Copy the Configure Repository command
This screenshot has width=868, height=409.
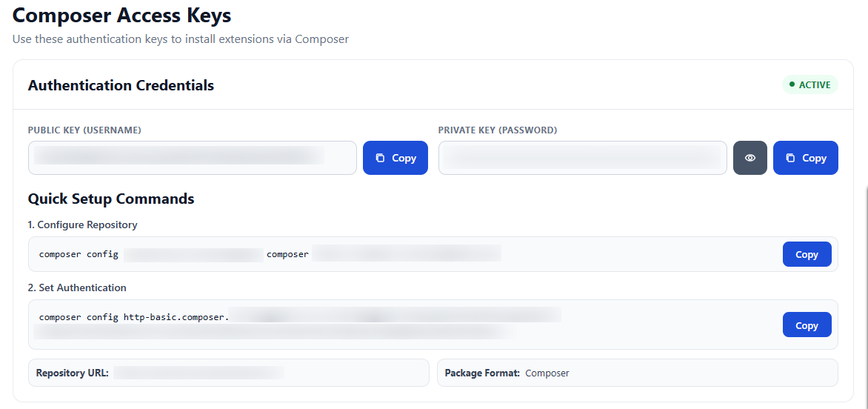[x=807, y=254]
